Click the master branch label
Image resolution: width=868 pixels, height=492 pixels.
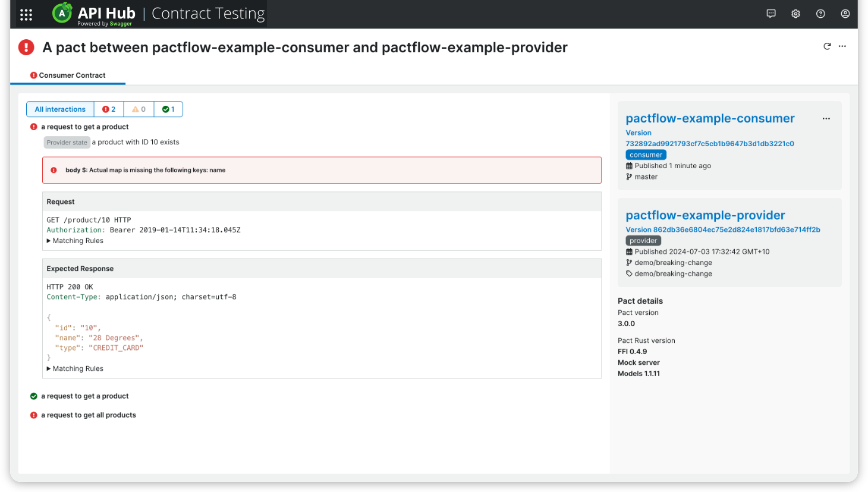coord(646,177)
